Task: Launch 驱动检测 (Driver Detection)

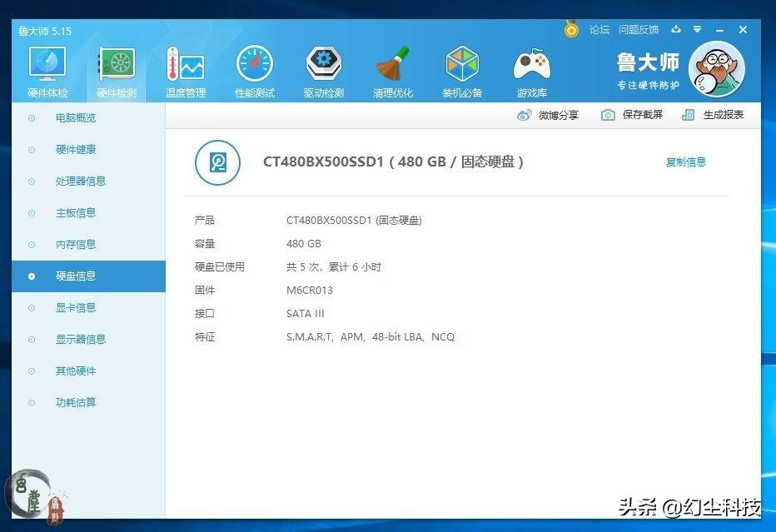Action: pyautogui.click(x=323, y=67)
